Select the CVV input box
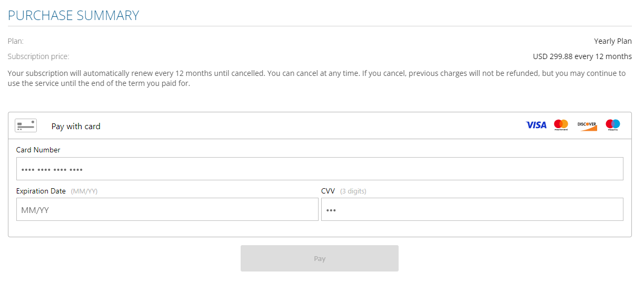 point(472,209)
